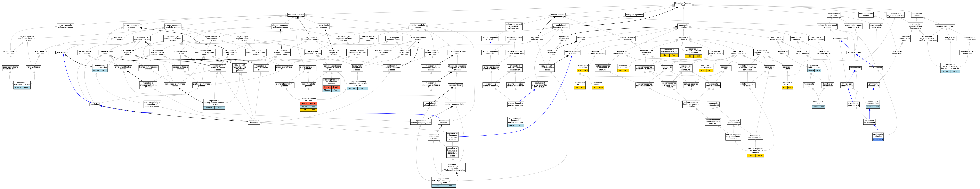The width and height of the screenshot is (980, 189).
Task: Select the 'nitrogen compound metabolic process' node
Action: pyautogui.click(x=280, y=26)
